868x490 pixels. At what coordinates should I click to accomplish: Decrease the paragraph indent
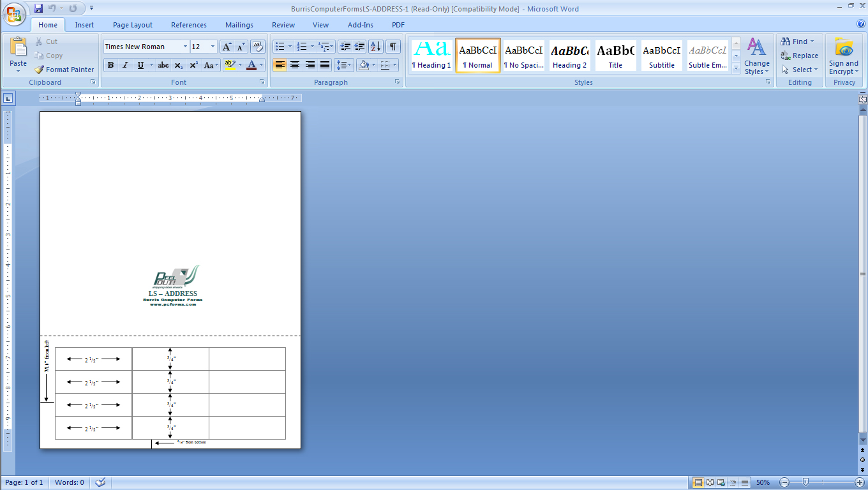tap(345, 47)
